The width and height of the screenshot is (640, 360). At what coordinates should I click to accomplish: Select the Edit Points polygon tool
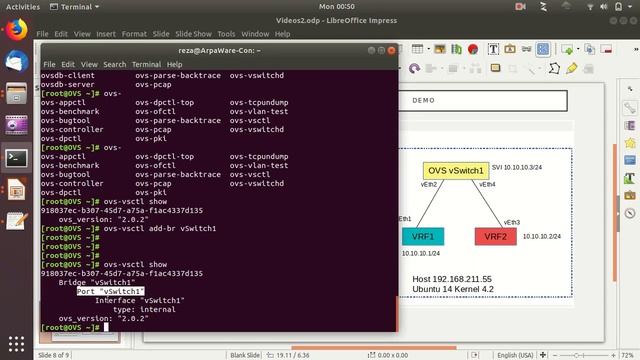(x=554, y=68)
